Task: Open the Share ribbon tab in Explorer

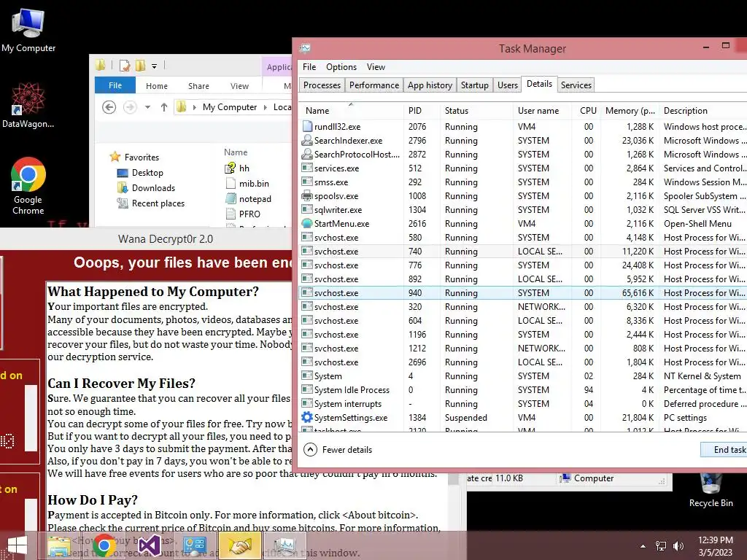Action: tap(198, 86)
